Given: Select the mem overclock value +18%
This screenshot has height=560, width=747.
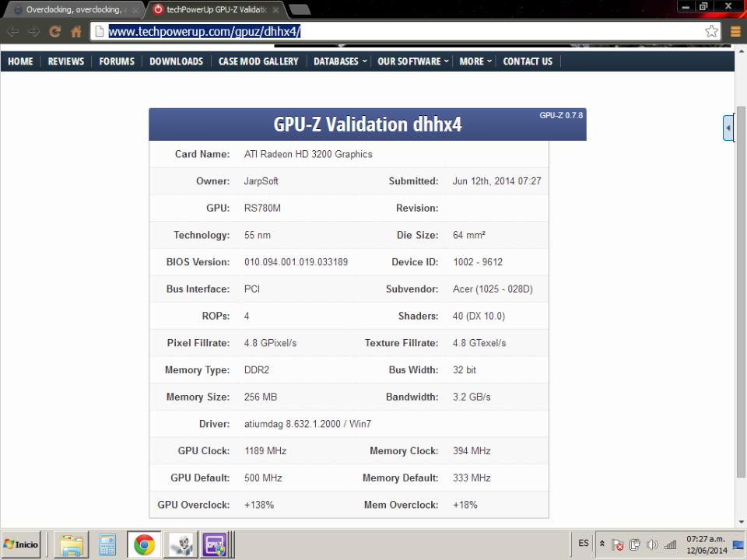Looking at the screenshot, I should click(465, 505).
